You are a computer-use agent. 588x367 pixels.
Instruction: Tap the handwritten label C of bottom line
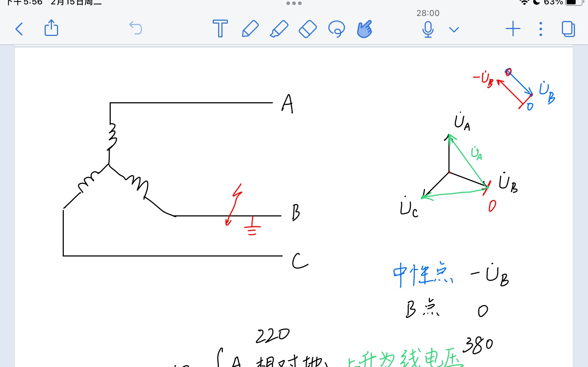click(300, 261)
